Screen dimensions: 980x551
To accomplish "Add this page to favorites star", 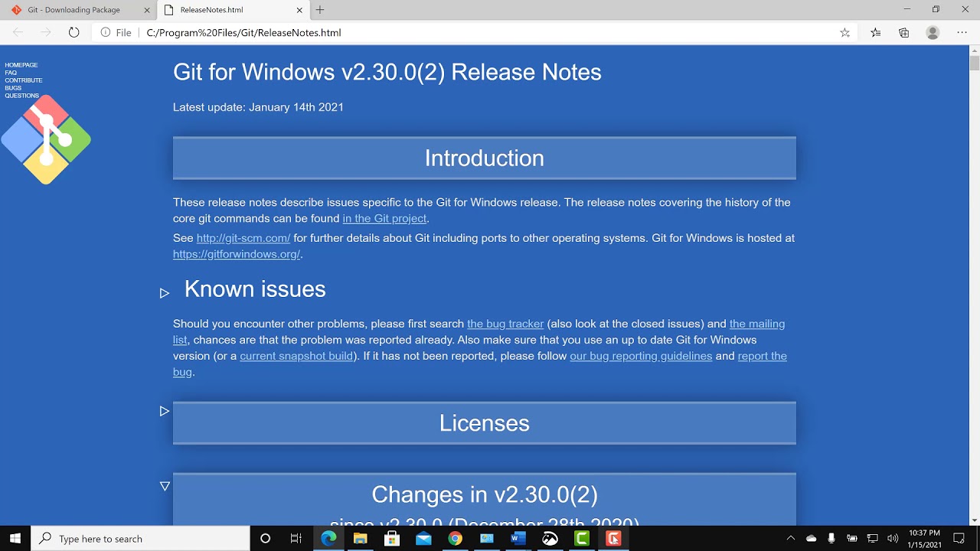I will click(x=844, y=33).
